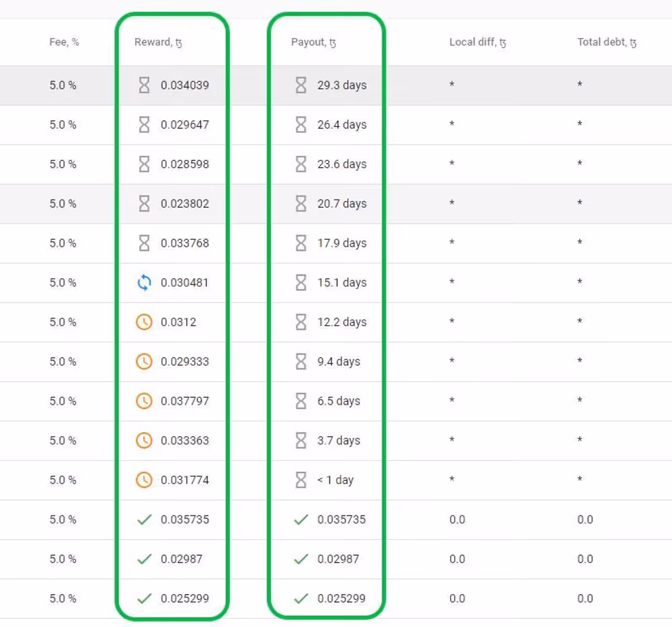Click the Local diff column header
Image resolution: width=672 pixels, height=627 pixels.
pyautogui.click(x=477, y=42)
